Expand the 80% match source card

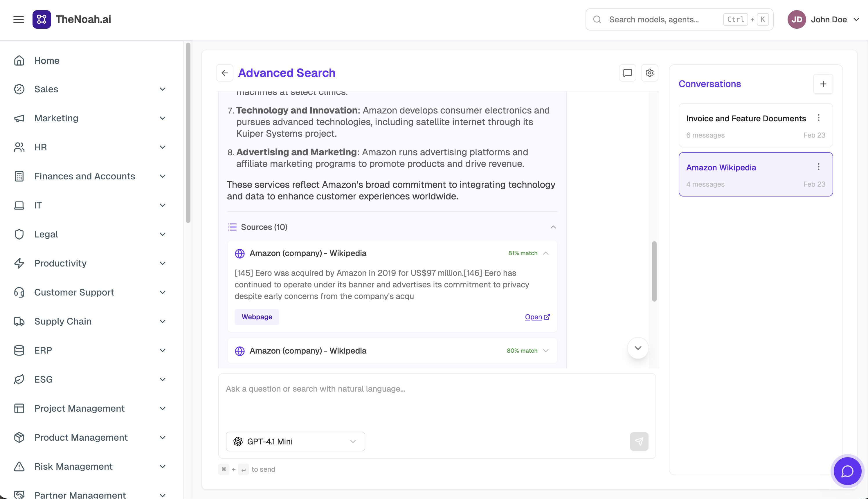[x=545, y=351]
